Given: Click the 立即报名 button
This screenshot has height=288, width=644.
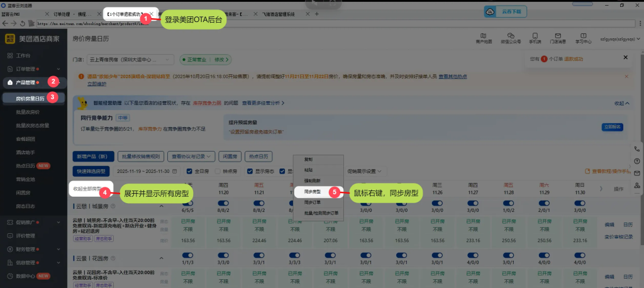Looking at the screenshot, I should 612,126.
